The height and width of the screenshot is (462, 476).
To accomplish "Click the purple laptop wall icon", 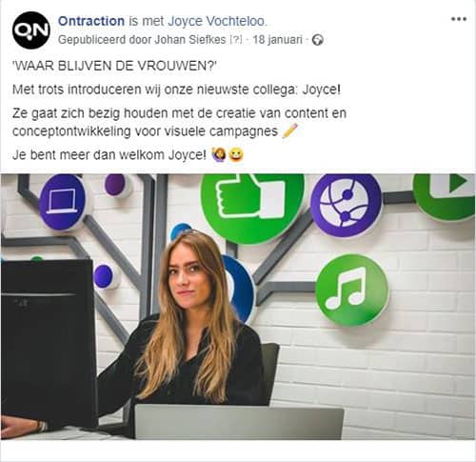I will (63, 202).
